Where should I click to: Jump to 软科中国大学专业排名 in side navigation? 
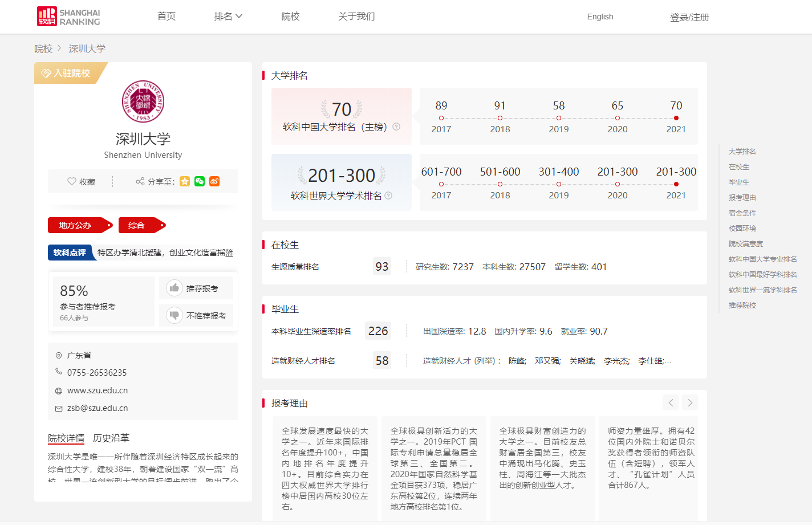tap(763, 259)
